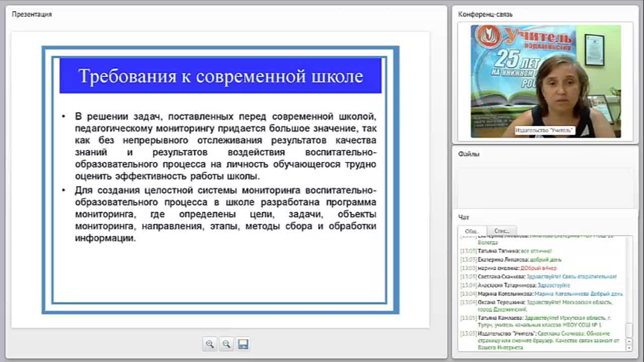
Task: Select chat message from Татьяна Тяпкина
Action: [x=506, y=251]
